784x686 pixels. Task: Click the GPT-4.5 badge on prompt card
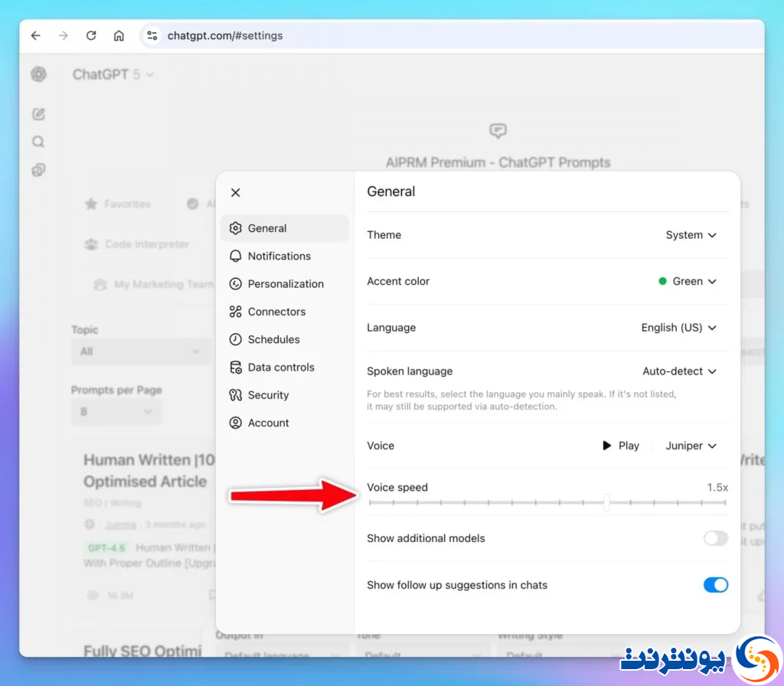click(x=106, y=548)
